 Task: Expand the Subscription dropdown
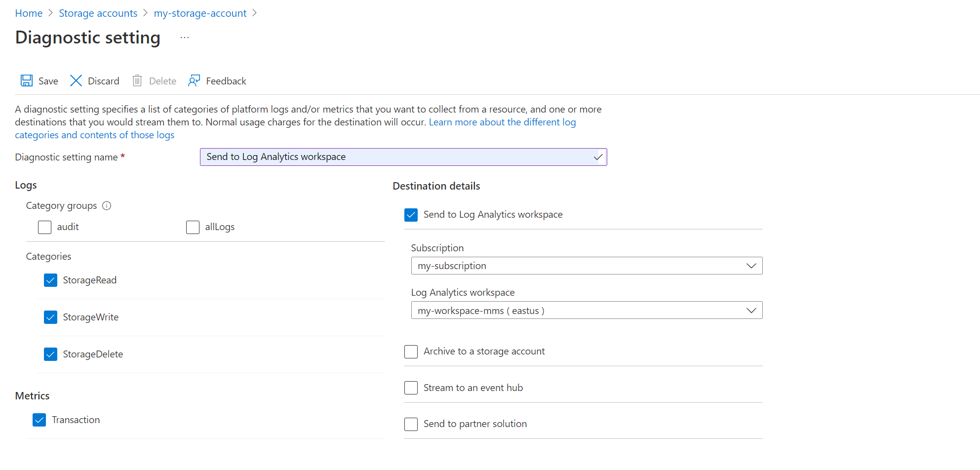point(587,266)
